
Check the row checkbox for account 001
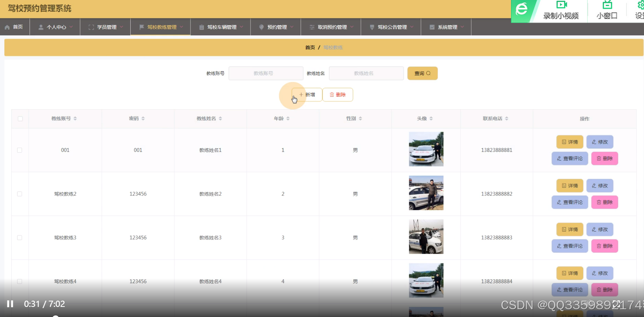coord(19,150)
